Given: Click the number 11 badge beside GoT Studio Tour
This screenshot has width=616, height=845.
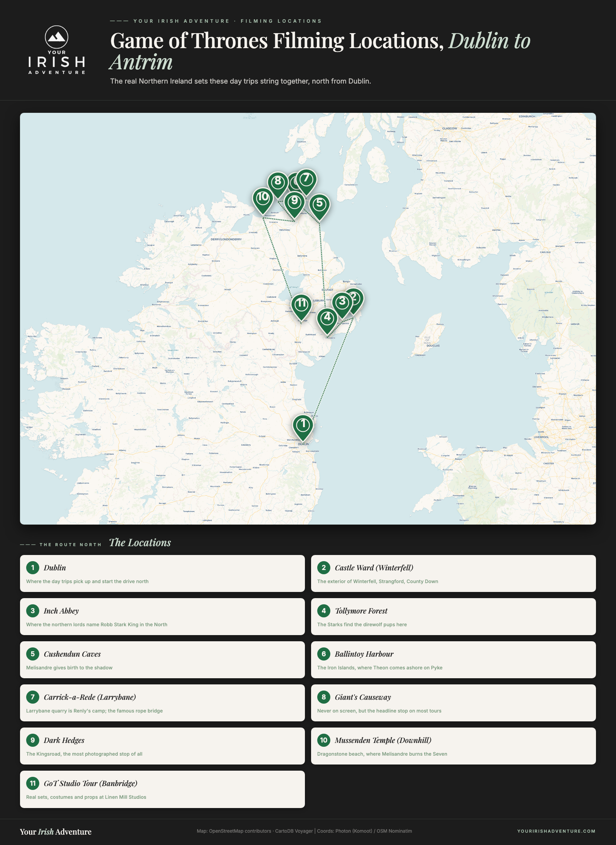Looking at the screenshot, I should (x=33, y=783).
